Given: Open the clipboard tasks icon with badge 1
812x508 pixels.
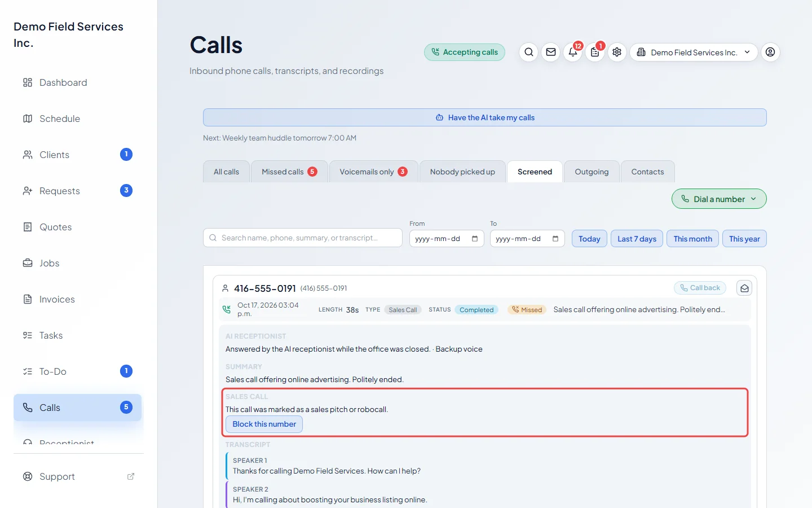Looking at the screenshot, I should [595, 52].
